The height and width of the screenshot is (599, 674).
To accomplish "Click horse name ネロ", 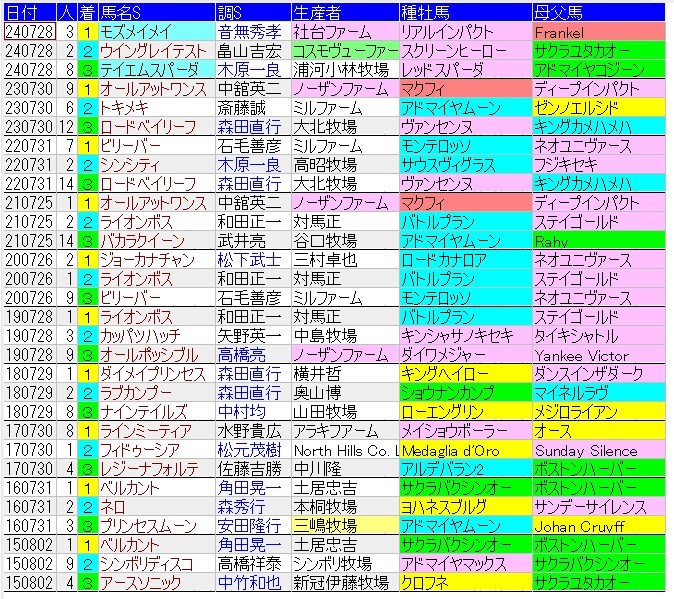I will coord(157,507).
